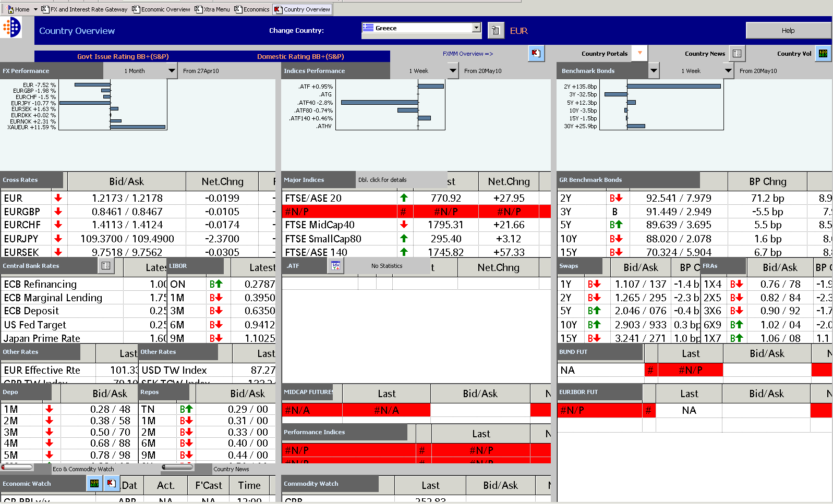
Task: Click the Country News label
Action: tap(705, 54)
